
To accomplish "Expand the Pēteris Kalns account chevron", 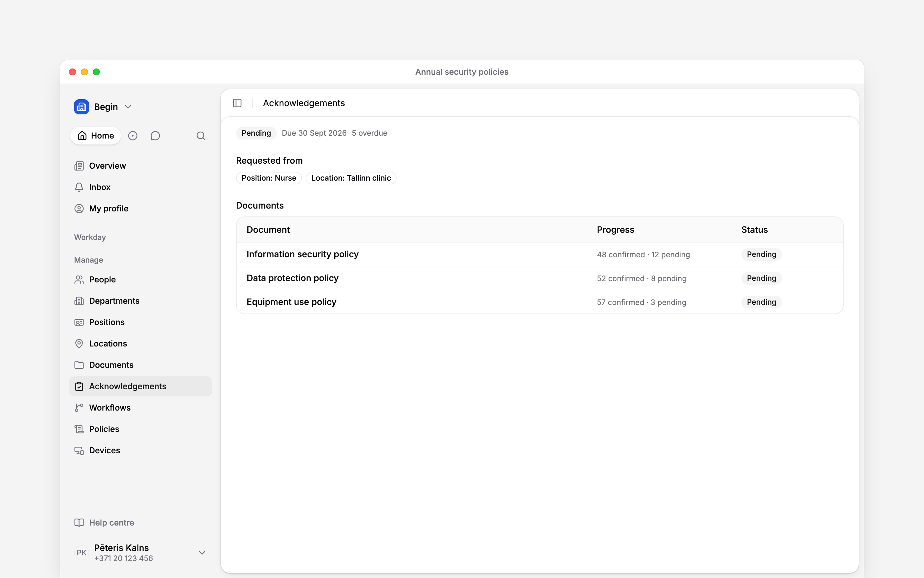I will tap(202, 553).
